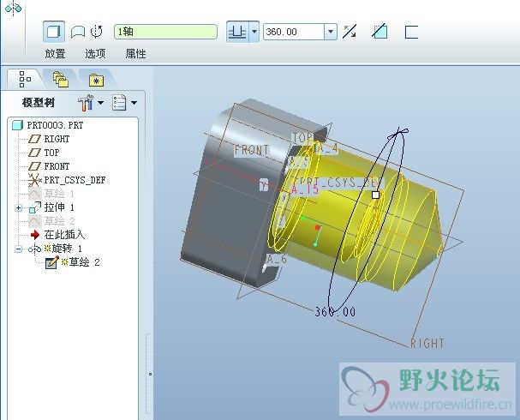Toggle remove material option
Image resolution: width=520 pixels, height=420 pixels.
(x=380, y=32)
